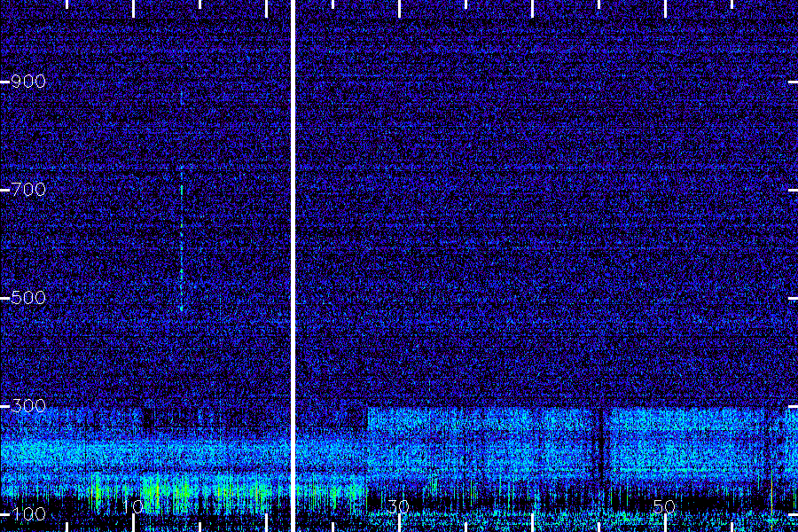Viewport: 798px width, 532px height.
Task: Click the 10 time axis label
Action: (x=133, y=506)
